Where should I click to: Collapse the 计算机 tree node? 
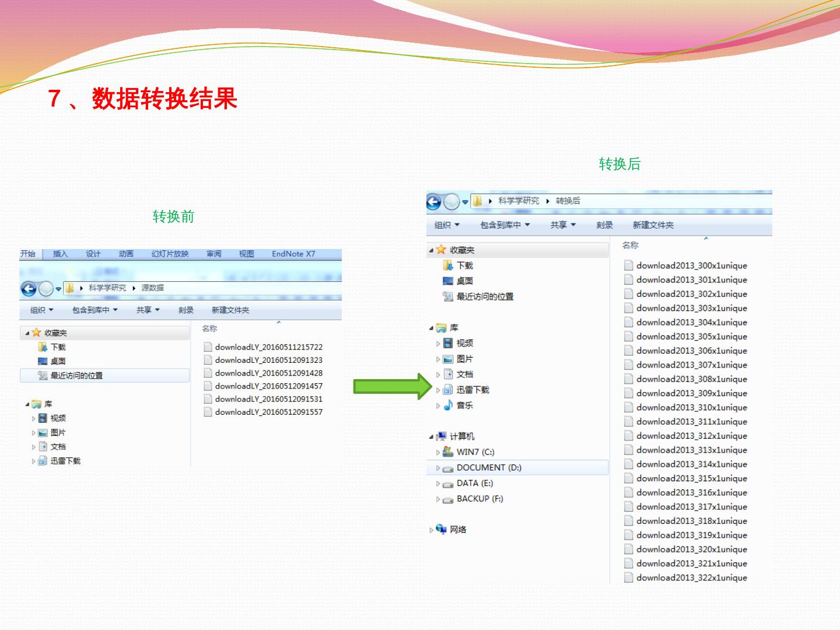[x=432, y=437]
